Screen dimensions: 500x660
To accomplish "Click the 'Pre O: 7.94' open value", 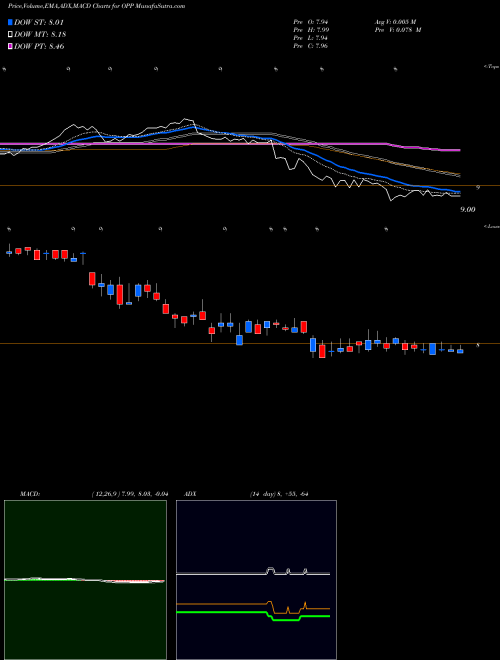I will coord(311,21).
